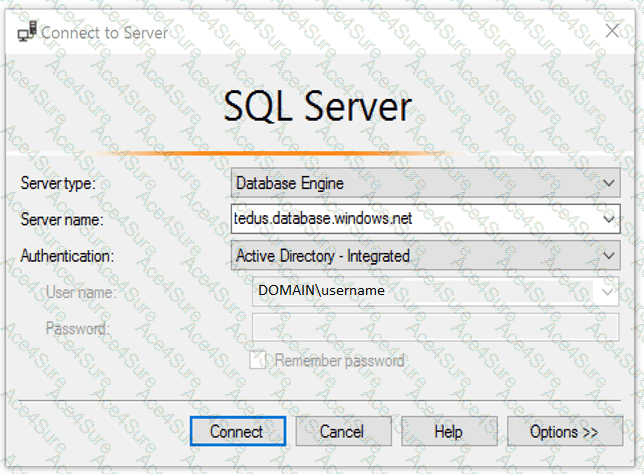644x474 pixels.
Task: Click the Authentication dropdown chevron
Action: 609,255
